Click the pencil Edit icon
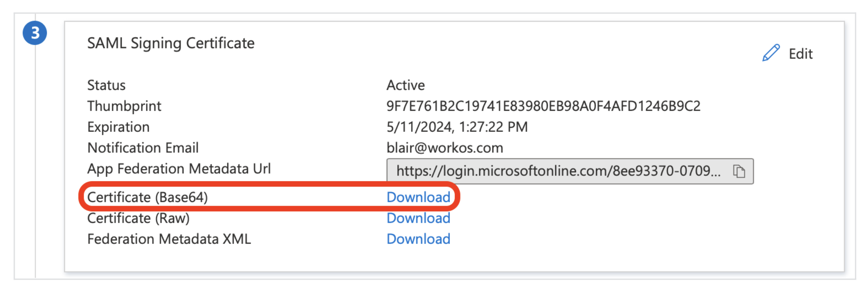 coord(771,53)
